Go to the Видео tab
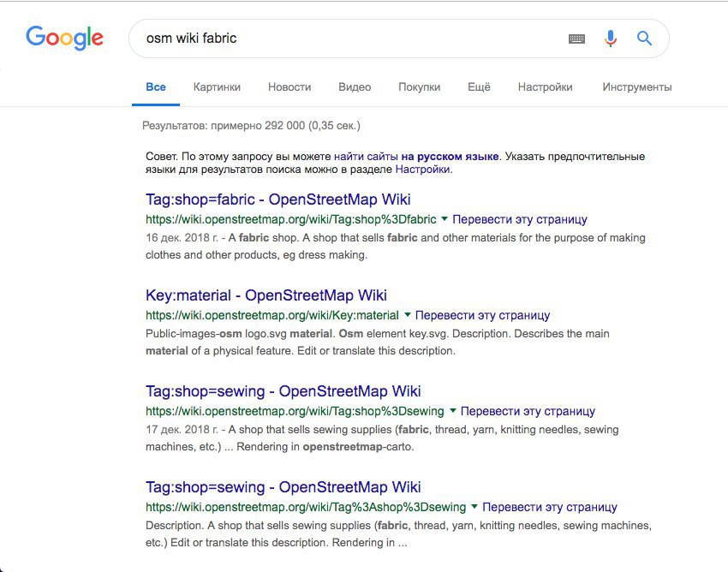 [x=355, y=87]
